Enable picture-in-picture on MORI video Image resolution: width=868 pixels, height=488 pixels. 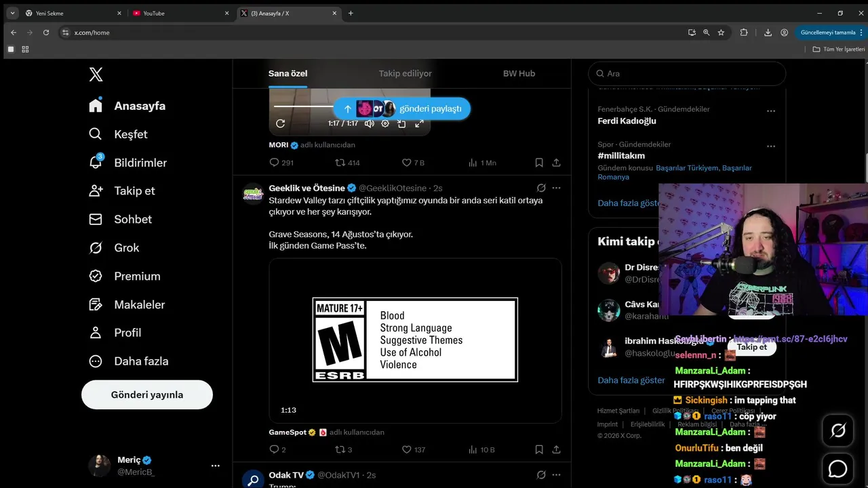[x=401, y=123]
